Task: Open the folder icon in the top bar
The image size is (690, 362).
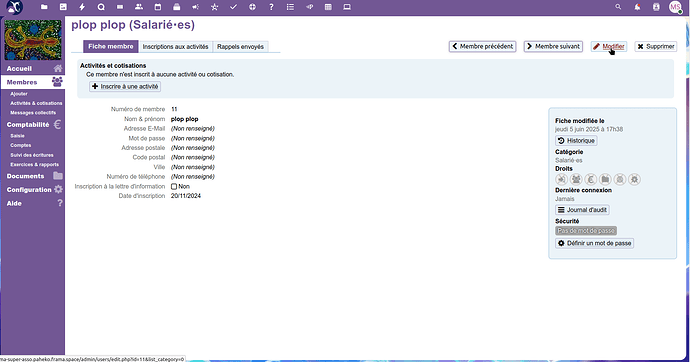Action: coord(44,7)
